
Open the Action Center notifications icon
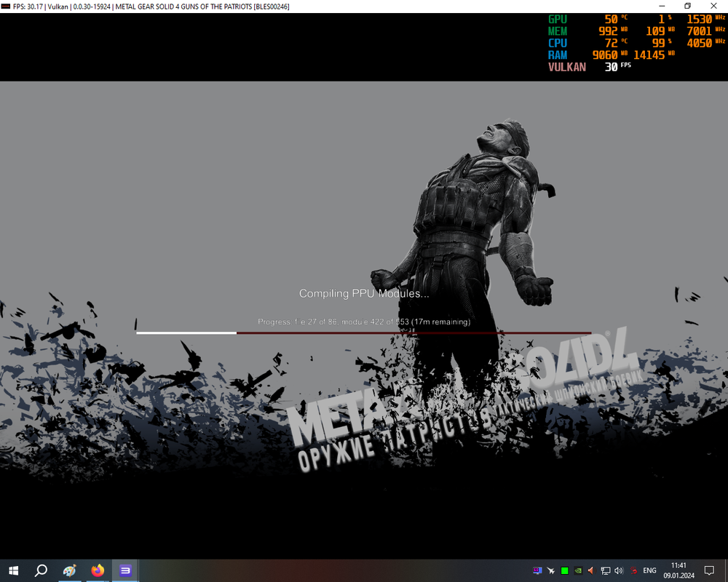click(x=709, y=570)
